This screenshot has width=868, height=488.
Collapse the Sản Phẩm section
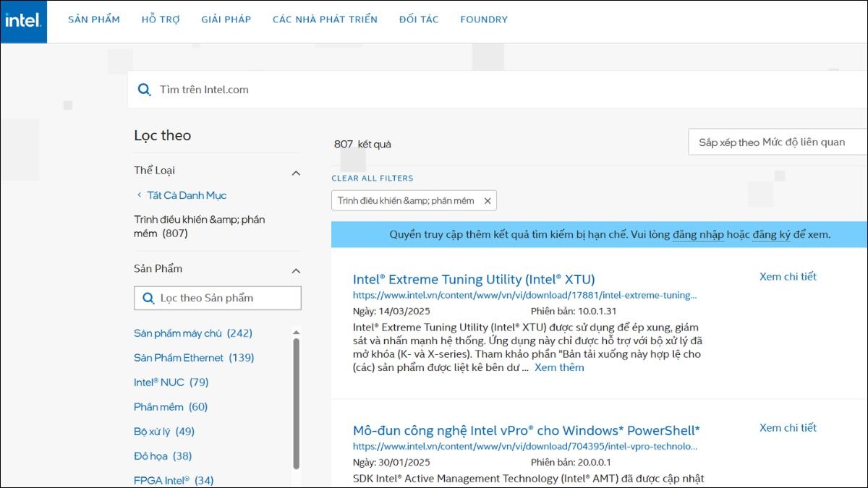tap(296, 271)
